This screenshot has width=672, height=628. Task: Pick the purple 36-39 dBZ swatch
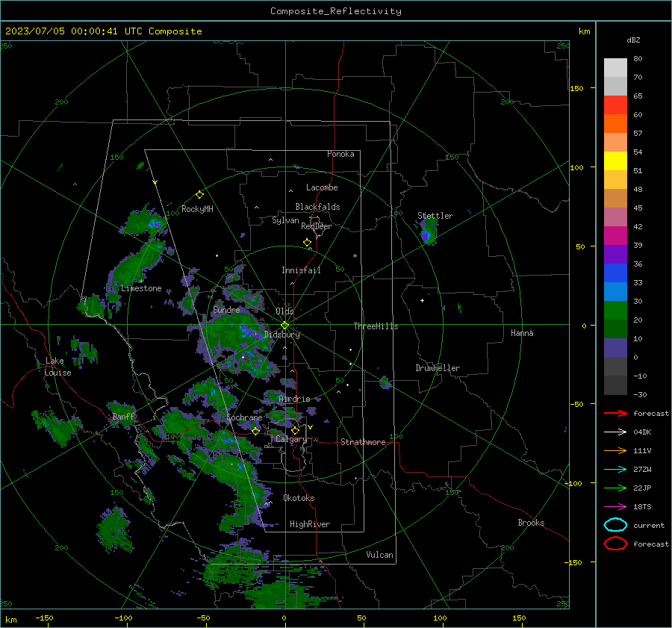point(615,255)
